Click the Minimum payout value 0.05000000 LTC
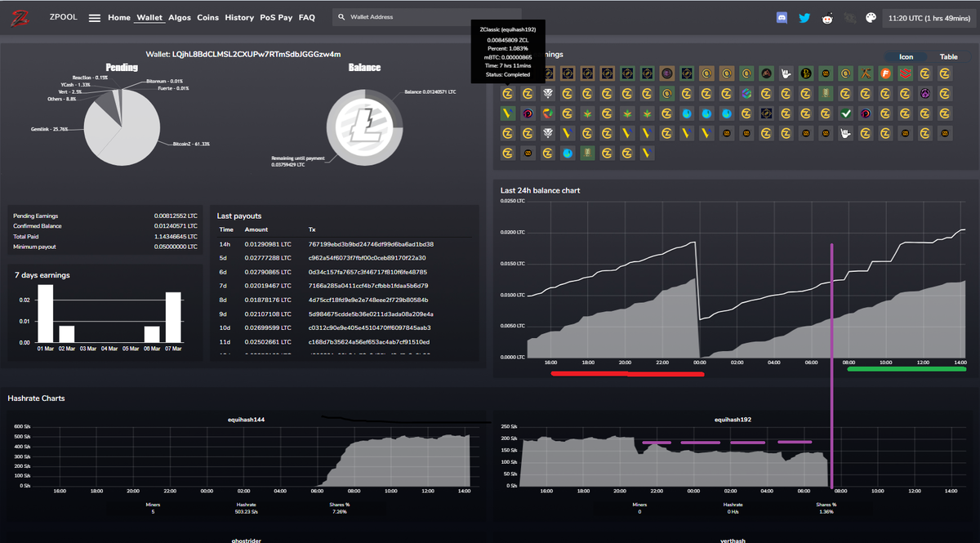Viewport: 980px width, 543px height. [x=176, y=247]
